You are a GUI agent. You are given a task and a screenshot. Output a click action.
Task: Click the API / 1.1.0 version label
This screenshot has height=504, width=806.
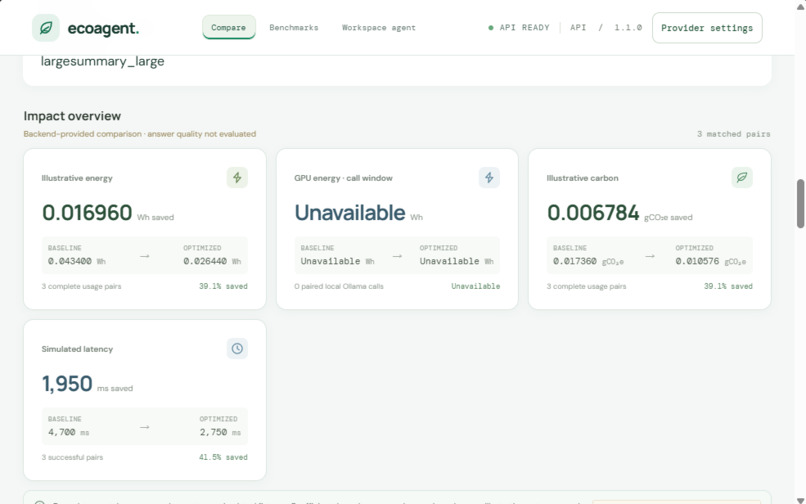pos(606,28)
